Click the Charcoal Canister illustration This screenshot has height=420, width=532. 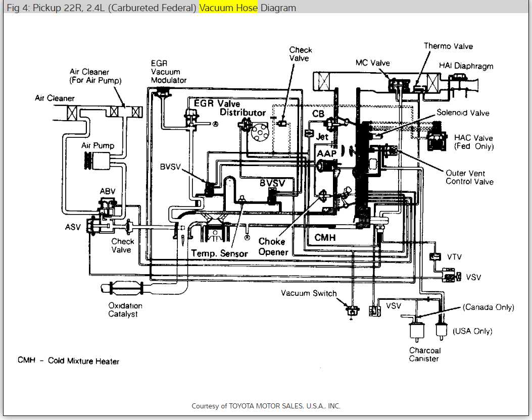pos(417,331)
